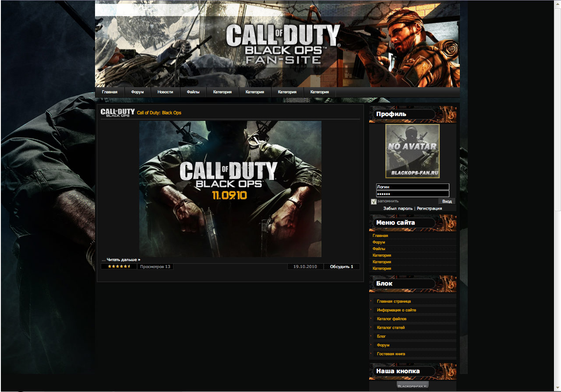
Task: Open 'Каталог статей' link
Action: (391, 328)
